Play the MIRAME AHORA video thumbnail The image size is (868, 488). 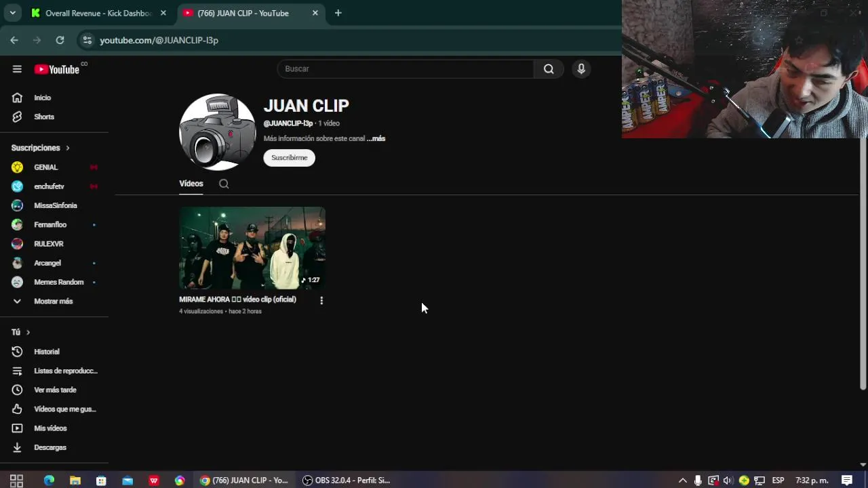tap(252, 248)
